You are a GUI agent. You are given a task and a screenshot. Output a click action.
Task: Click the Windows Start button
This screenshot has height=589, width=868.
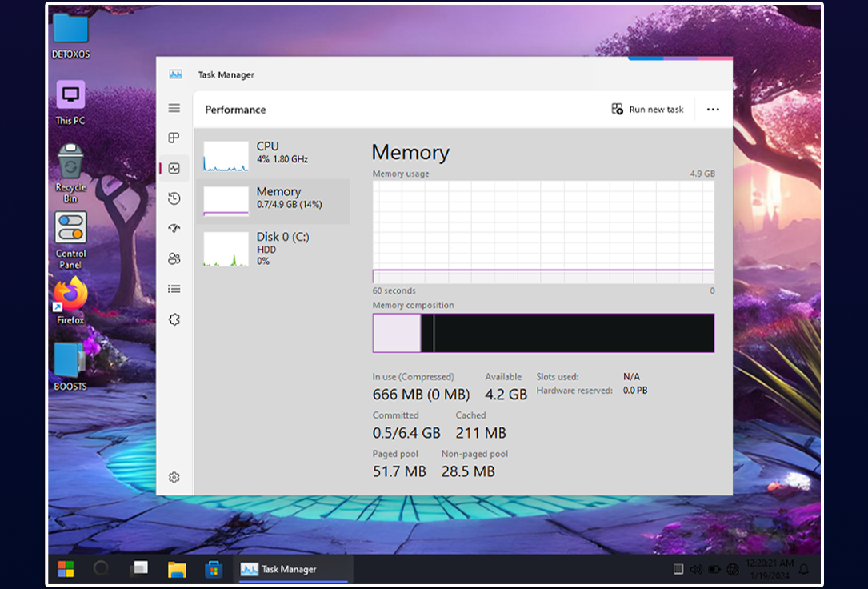66,569
